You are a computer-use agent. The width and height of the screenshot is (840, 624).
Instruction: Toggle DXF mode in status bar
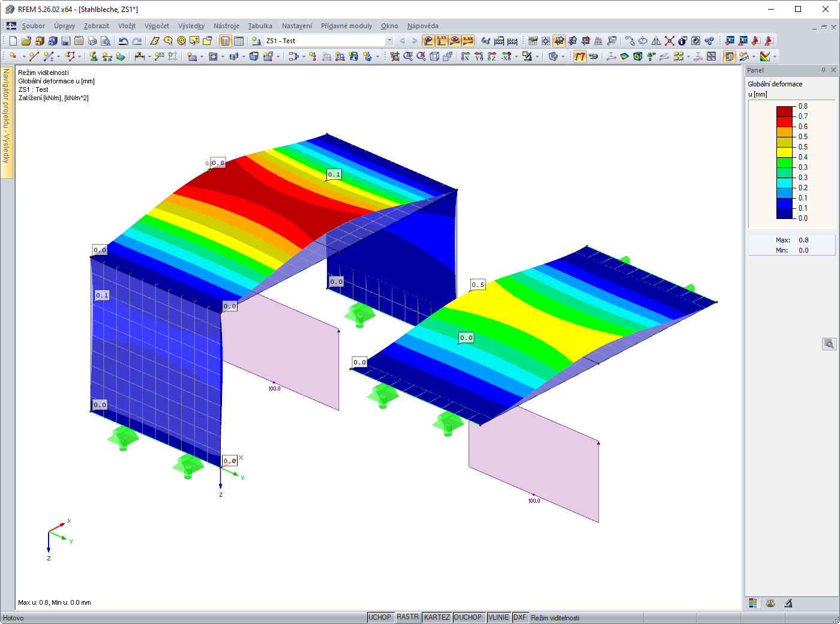(520, 617)
